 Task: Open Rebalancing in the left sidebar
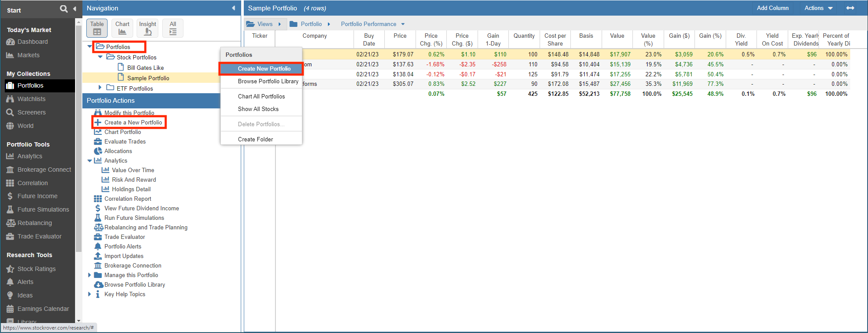[34, 223]
